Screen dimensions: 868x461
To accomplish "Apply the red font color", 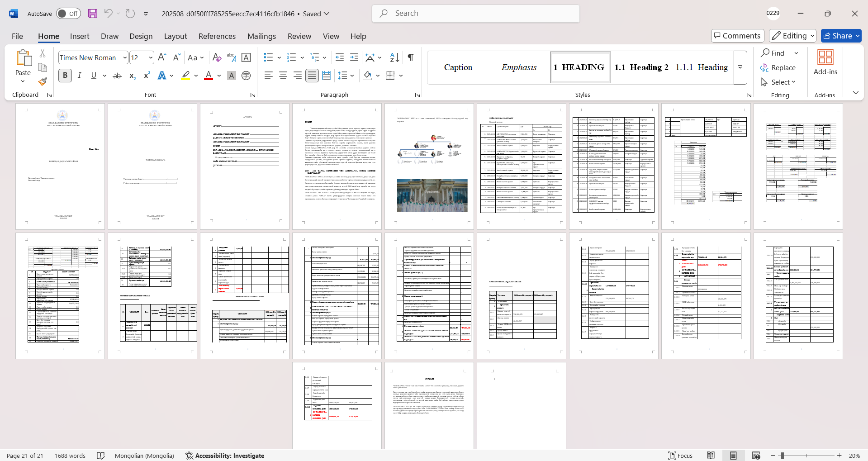I will [x=209, y=76].
